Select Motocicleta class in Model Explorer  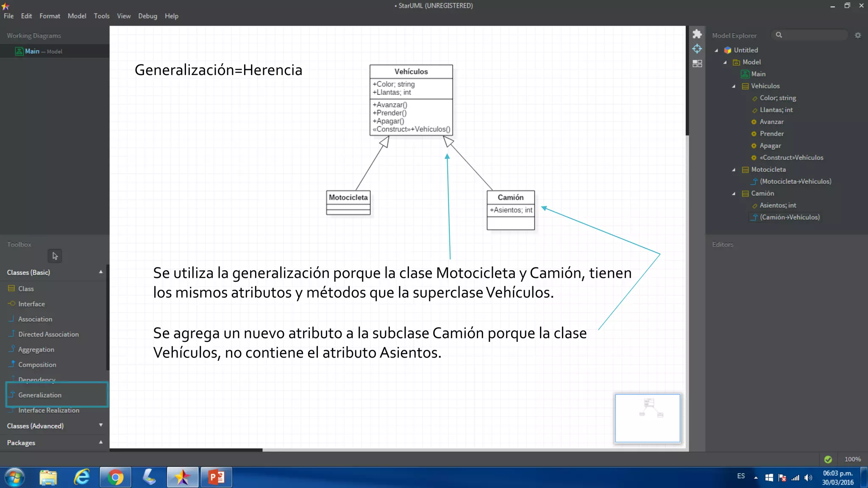pos(764,169)
